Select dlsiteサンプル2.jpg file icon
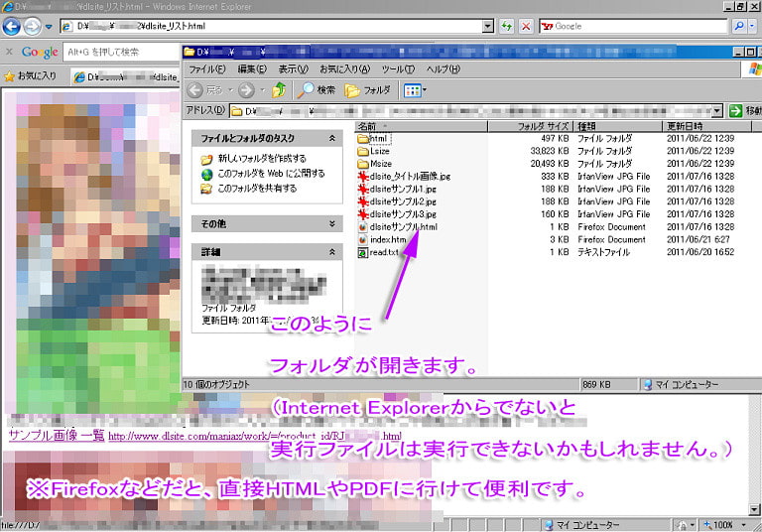The image size is (762, 532). click(362, 201)
